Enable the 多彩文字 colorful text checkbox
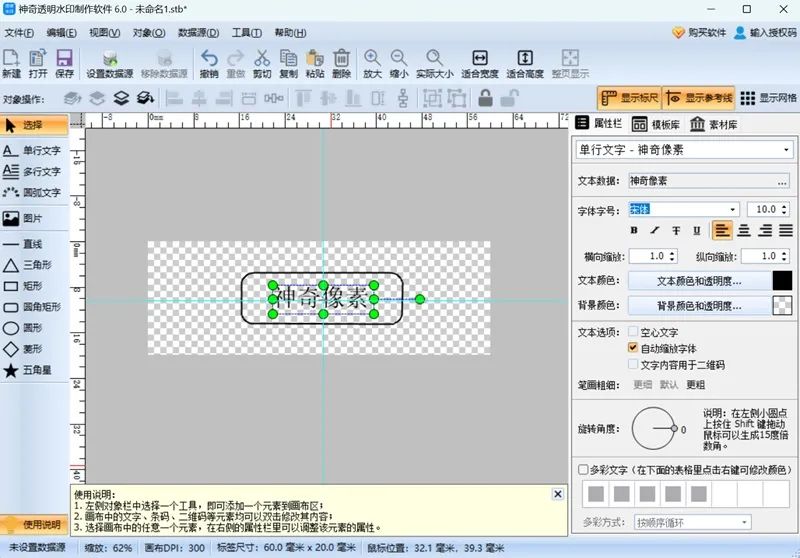The image size is (800, 558). [x=583, y=469]
